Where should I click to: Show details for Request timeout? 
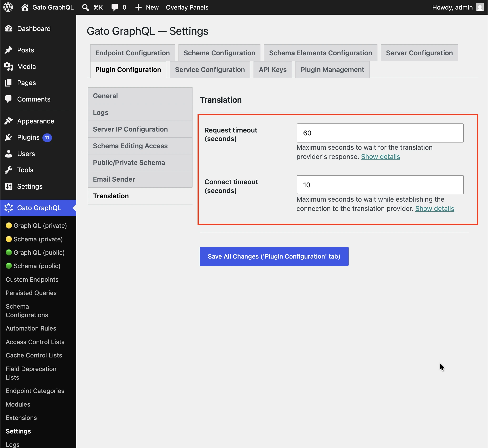pyautogui.click(x=381, y=157)
